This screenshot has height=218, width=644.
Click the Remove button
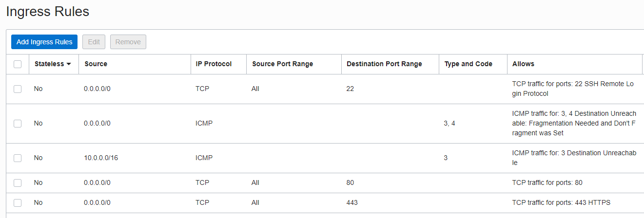(x=128, y=42)
